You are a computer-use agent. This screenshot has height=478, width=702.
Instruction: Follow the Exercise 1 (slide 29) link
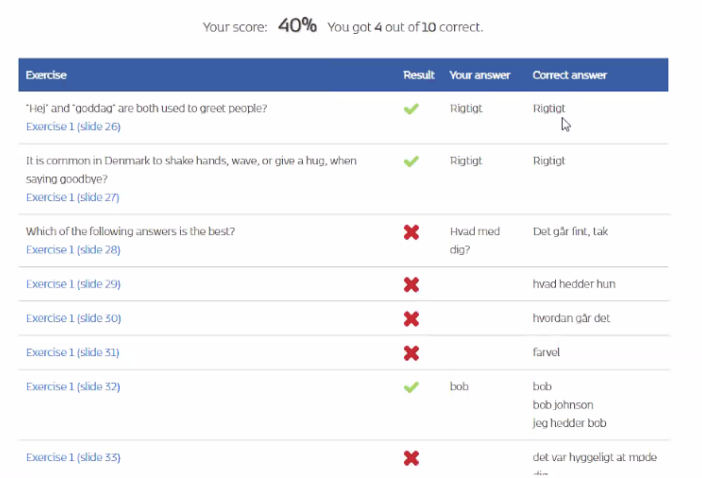coord(73,284)
